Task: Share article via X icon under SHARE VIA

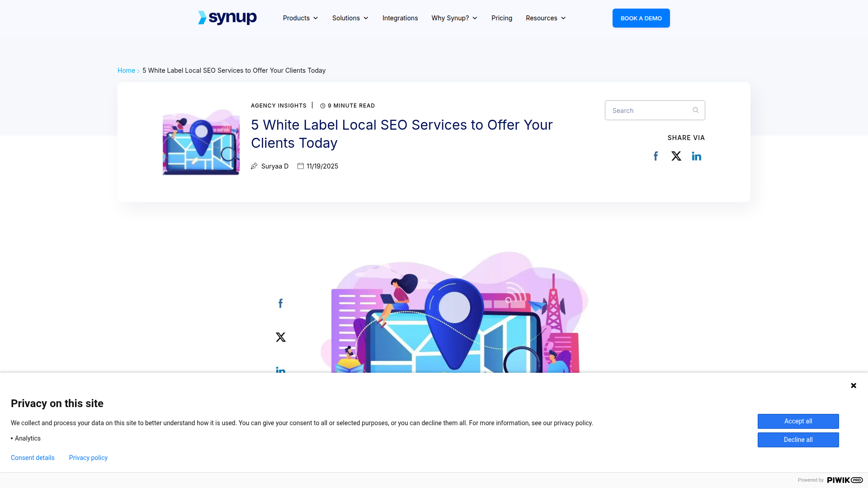Action: pyautogui.click(x=676, y=156)
